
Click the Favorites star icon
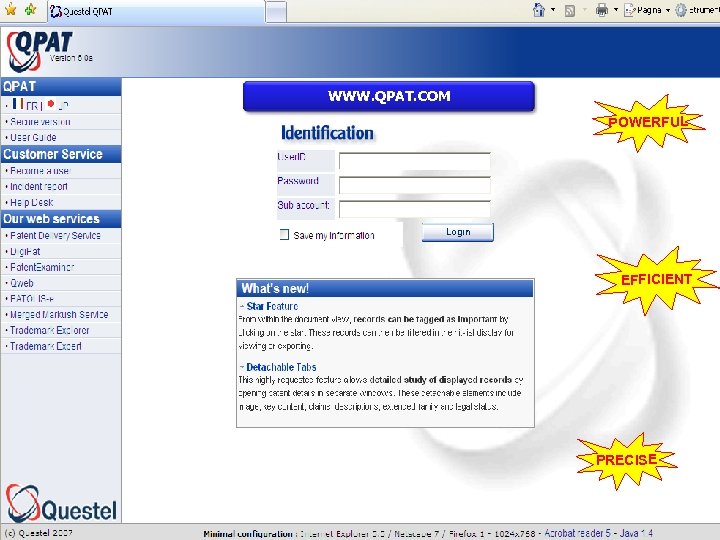(10, 9)
